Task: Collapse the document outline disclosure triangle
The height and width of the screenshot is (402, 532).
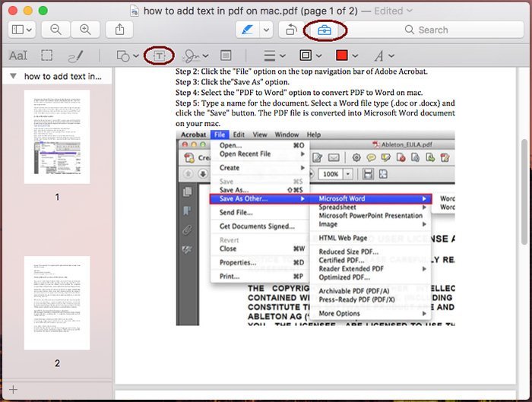Action: (x=13, y=76)
